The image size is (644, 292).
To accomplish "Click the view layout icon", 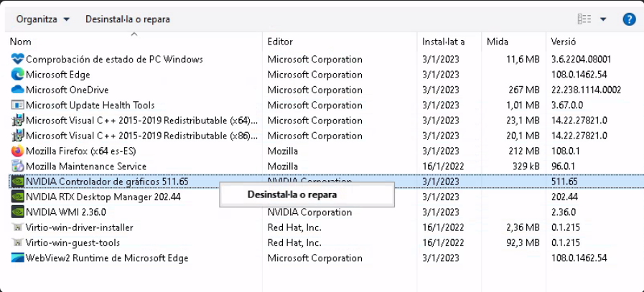I will coord(584,19).
